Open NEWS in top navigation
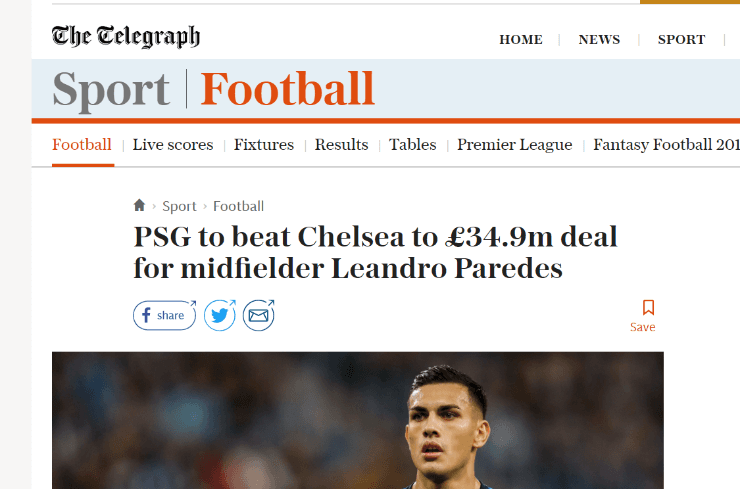This screenshot has width=740, height=489. click(599, 40)
